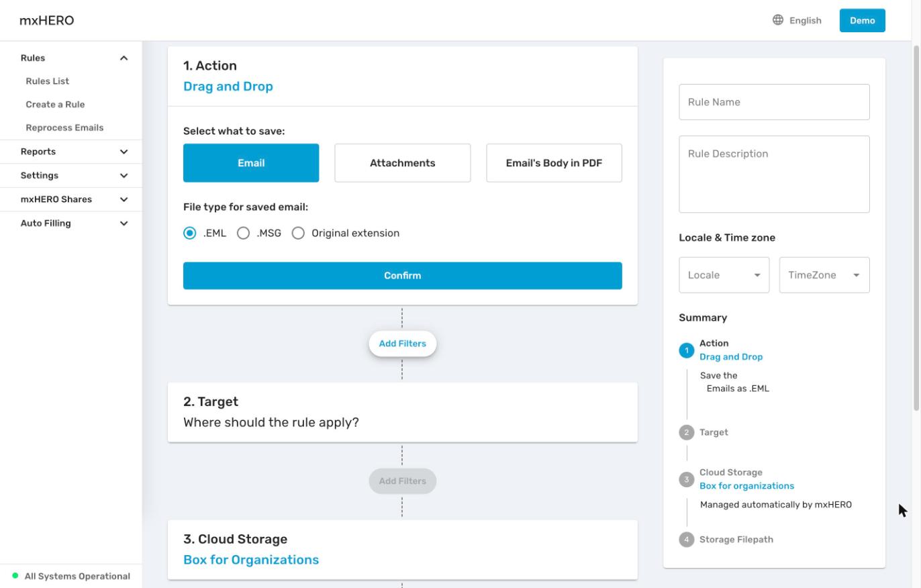Screen dimensions: 921x588
Task: Expand the Reports sidebar section
Action: (x=124, y=152)
